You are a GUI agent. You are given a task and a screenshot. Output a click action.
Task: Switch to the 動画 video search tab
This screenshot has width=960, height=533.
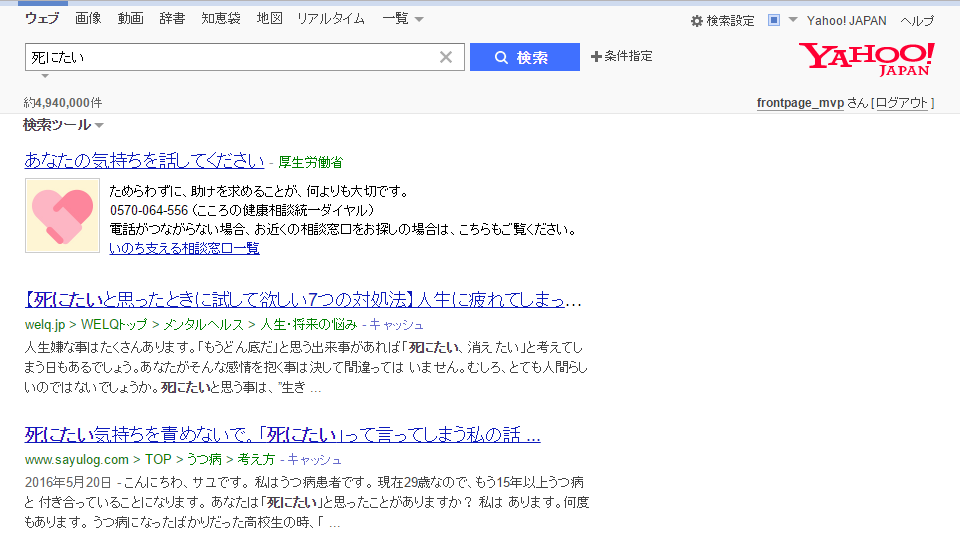pyautogui.click(x=130, y=18)
